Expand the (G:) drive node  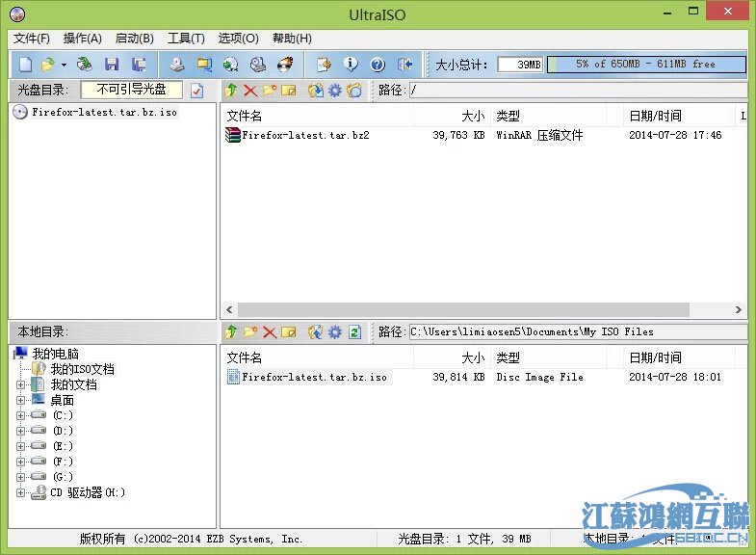(x=20, y=477)
